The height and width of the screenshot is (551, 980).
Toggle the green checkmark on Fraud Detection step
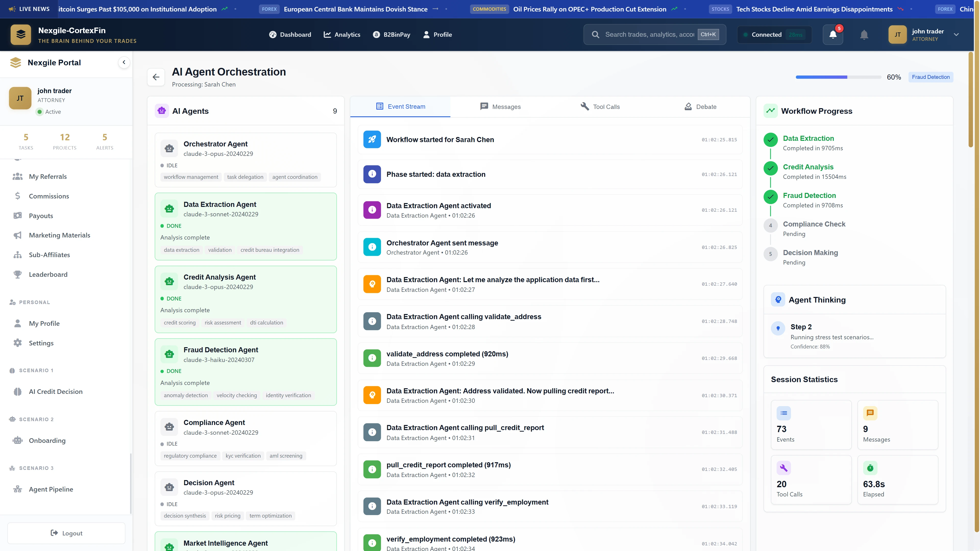point(771,197)
